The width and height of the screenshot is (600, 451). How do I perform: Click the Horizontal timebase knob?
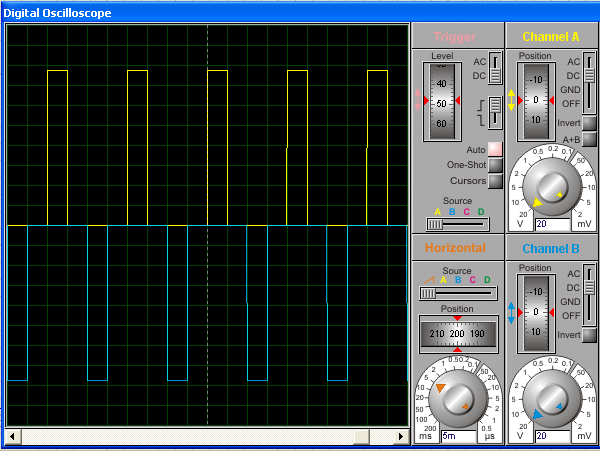pos(458,399)
